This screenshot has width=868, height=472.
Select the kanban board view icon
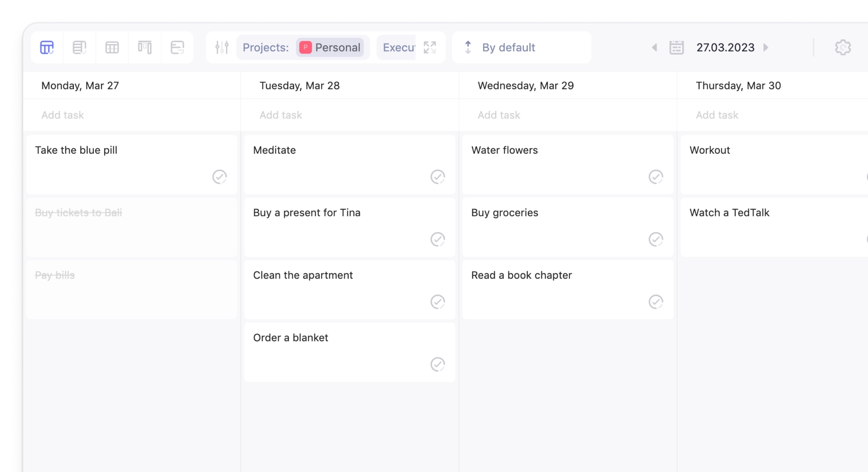click(145, 47)
